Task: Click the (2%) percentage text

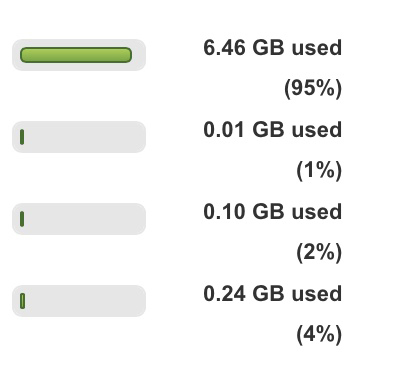Action: click(x=319, y=252)
